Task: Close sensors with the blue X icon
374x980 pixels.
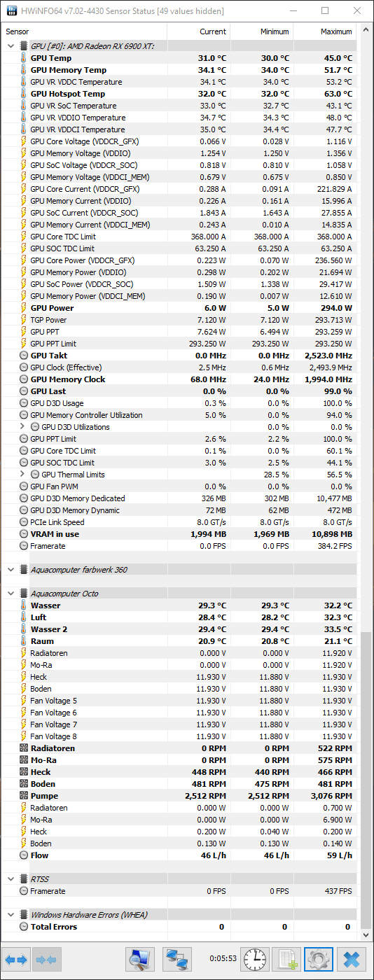Action: tap(352, 959)
